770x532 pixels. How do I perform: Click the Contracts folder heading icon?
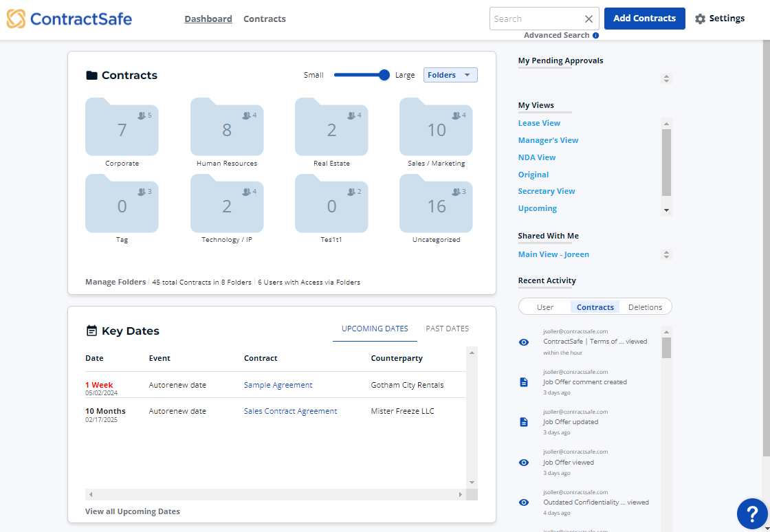91,75
